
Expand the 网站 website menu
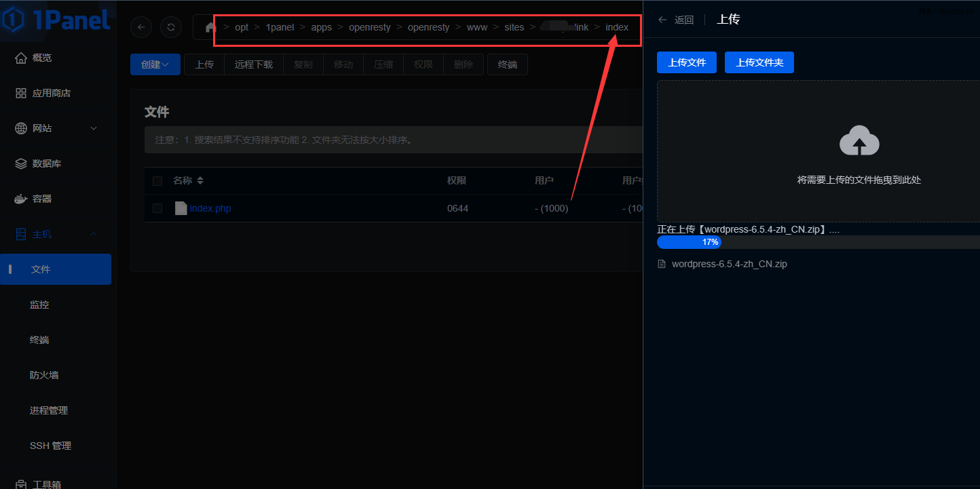pos(56,128)
